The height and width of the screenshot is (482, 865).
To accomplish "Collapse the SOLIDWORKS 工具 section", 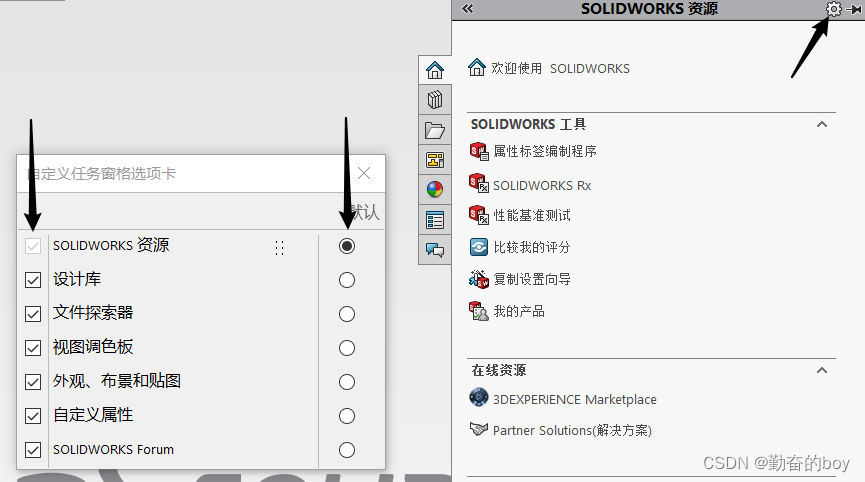I will click(x=821, y=125).
